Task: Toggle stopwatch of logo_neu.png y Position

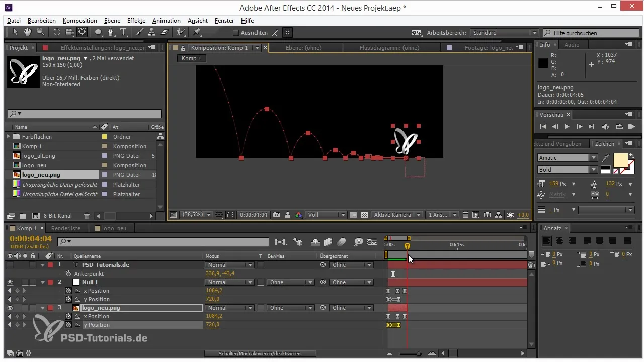Action: coord(69,325)
